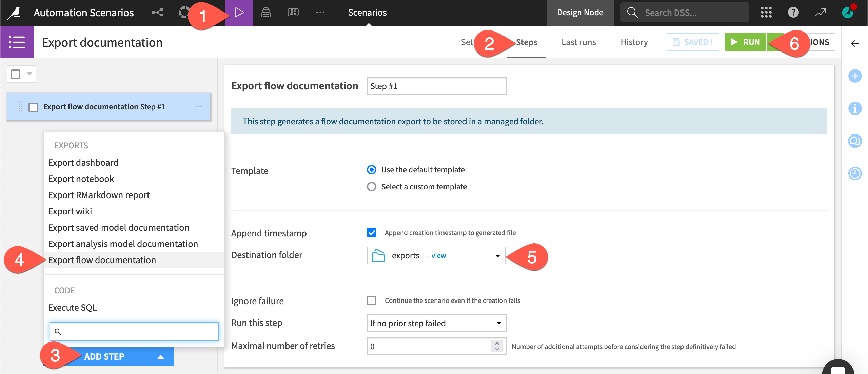868x374 pixels.
Task: Select the custom template radio button
Action: click(x=372, y=186)
